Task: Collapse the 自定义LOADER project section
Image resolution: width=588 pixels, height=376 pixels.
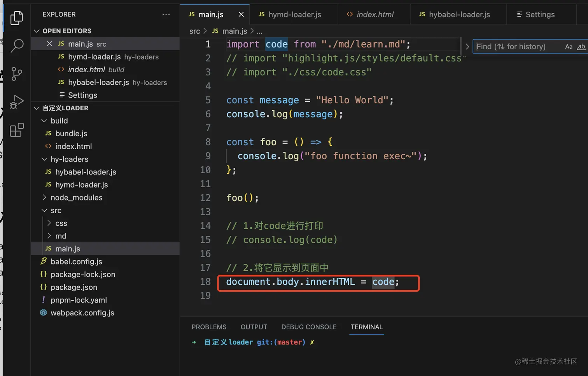Action: click(x=37, y=108)
